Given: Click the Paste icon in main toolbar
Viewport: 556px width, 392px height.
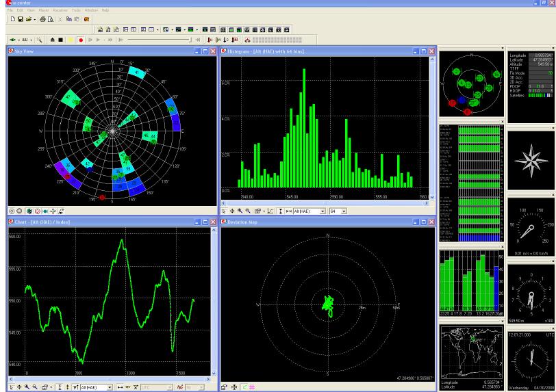Looking at the screenshot, I should click(77, 19).
